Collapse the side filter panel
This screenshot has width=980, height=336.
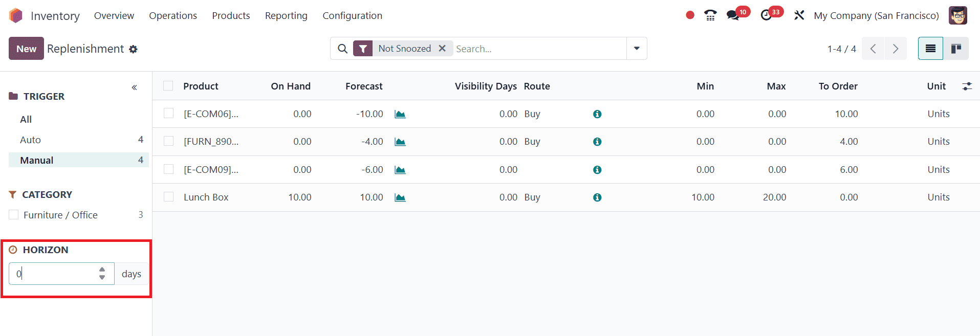tap(134, 87)
